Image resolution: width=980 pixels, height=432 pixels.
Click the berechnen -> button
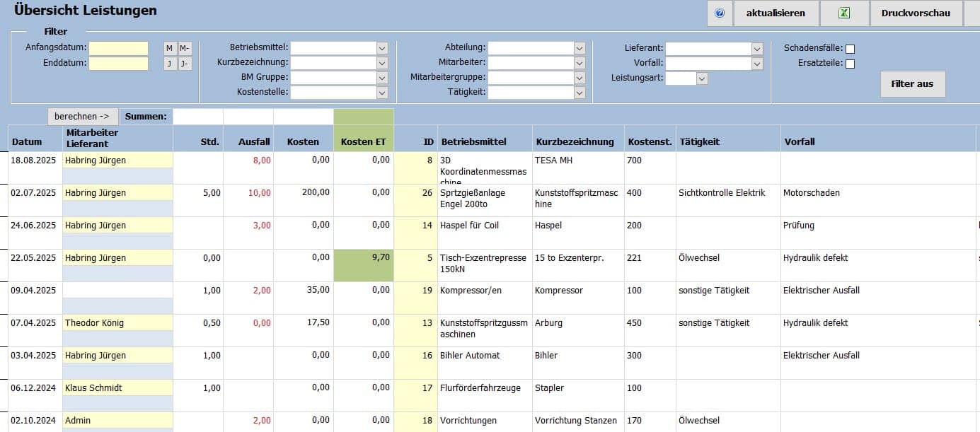(x=83, y=116)
